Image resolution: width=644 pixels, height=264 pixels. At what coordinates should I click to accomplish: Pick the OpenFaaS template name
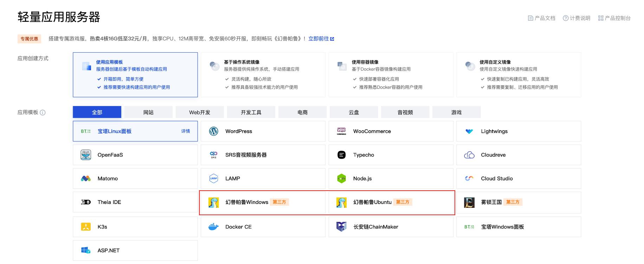[110, 155]
